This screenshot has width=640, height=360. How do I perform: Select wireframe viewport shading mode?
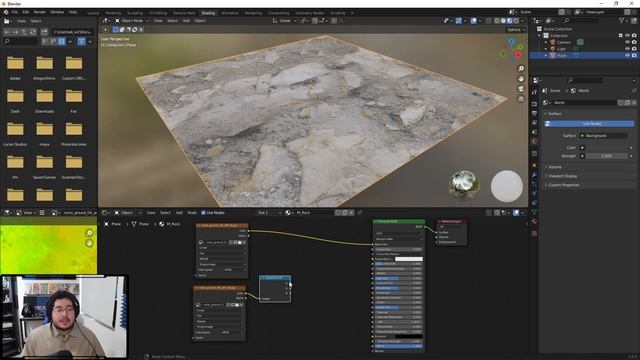pos(497,21)
